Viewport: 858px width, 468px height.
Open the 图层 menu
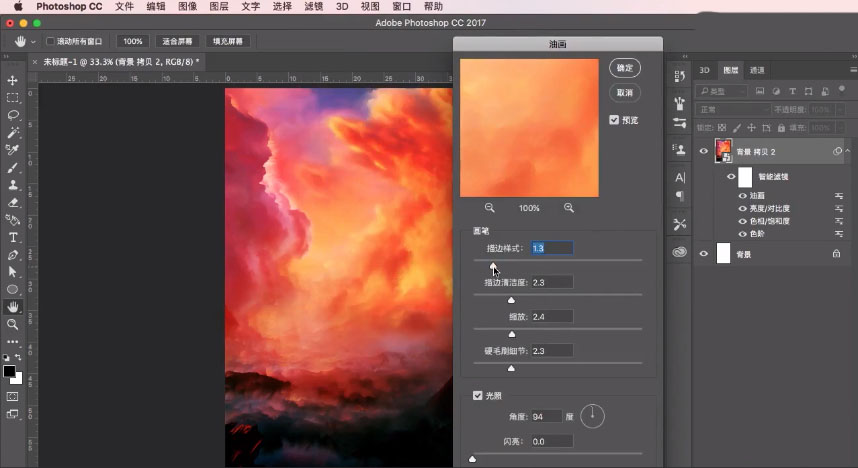coord(219,7)
